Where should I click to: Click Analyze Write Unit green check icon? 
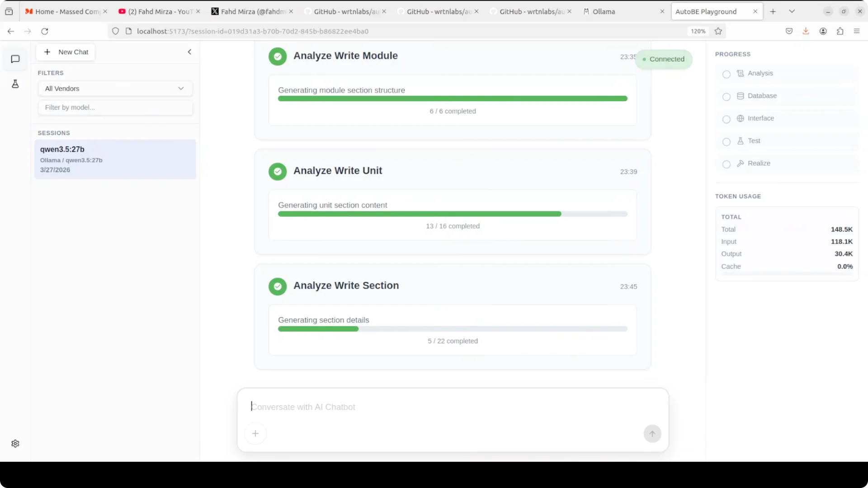(x=278, y=172)
